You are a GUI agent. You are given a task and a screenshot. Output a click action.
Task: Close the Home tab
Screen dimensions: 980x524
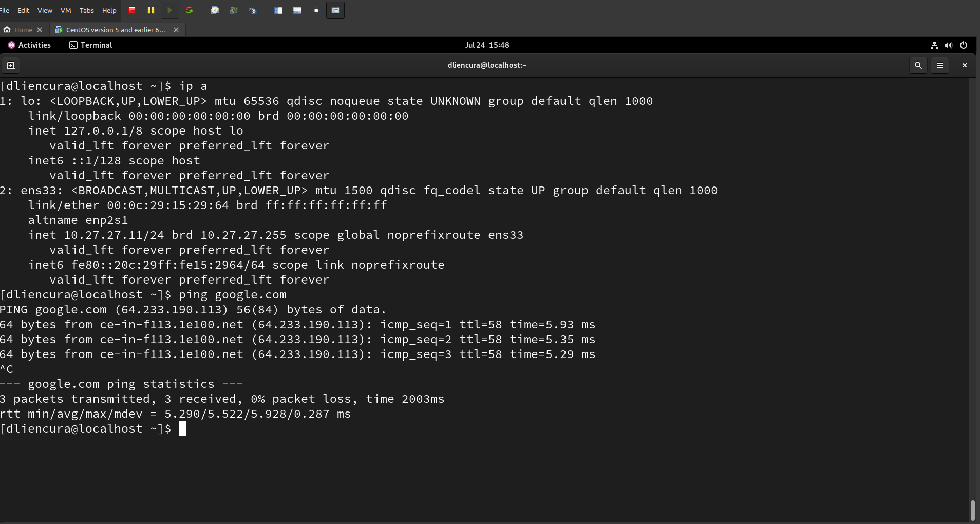(x=40, y=30)
